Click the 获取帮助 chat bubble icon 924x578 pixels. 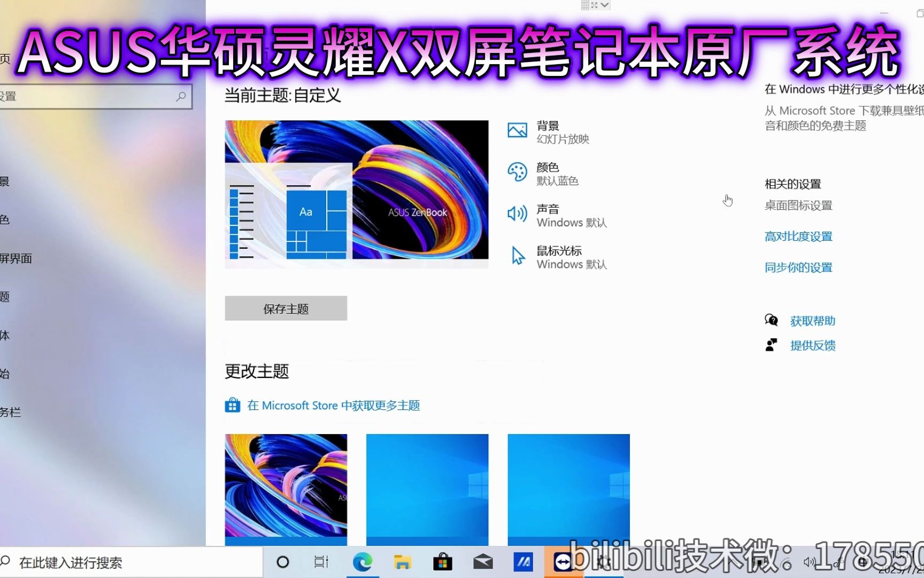(771, 320)
